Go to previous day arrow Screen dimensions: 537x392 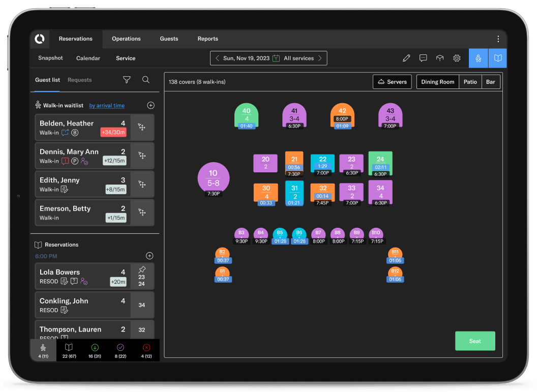coord(217,58)
